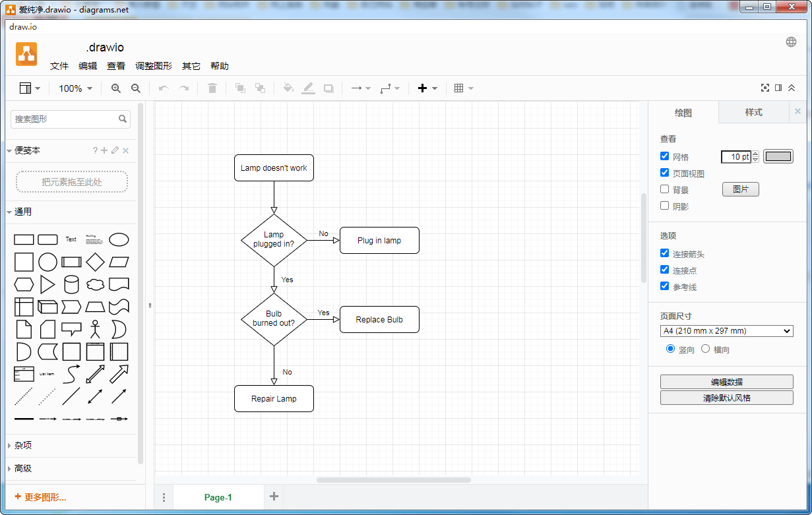Choose the rhombus diamond shape
The image size is (812, 515).
(95, 262)
